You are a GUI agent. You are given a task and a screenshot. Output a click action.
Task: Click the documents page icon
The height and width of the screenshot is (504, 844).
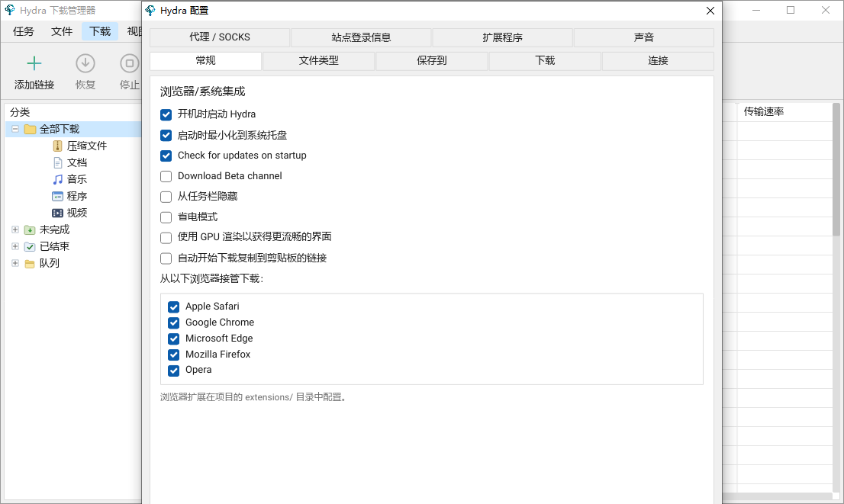click(x=57, y=162)
